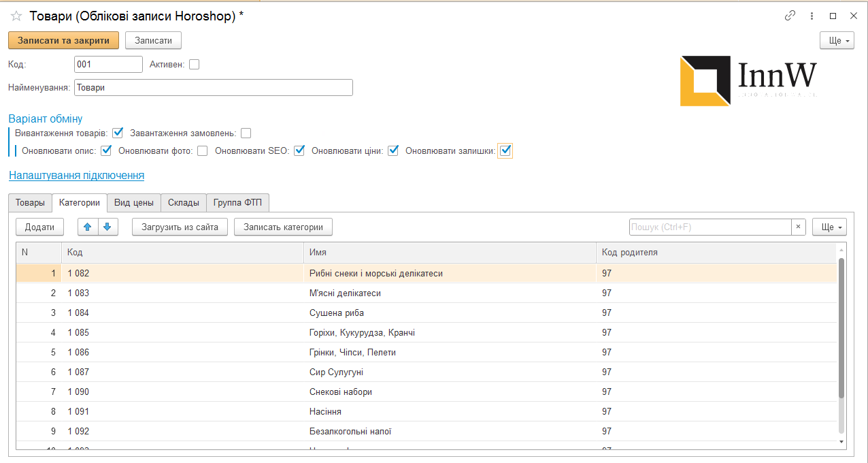
Task: Toggle Оновлювати опис checkbox
Action: click(x=106, y=150)
